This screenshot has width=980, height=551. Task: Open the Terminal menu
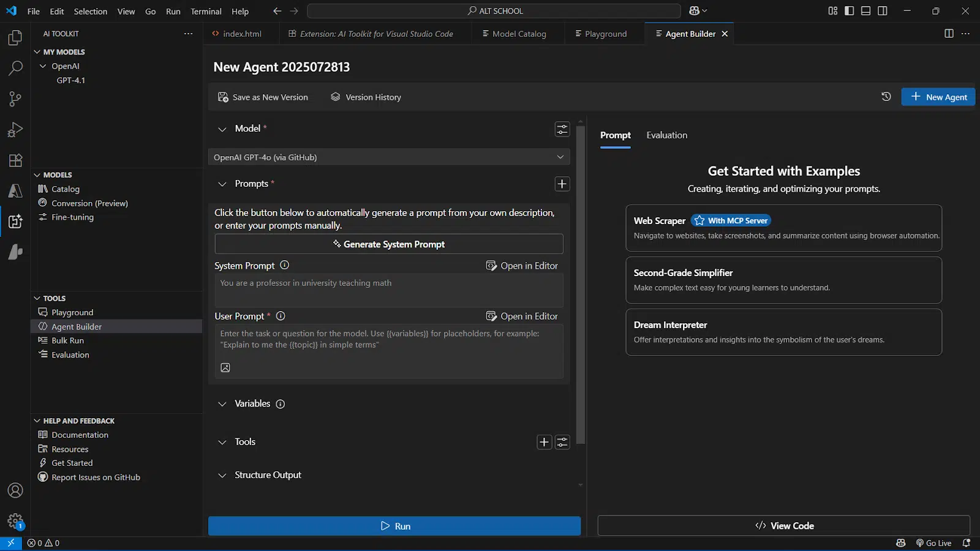(206, 11)
